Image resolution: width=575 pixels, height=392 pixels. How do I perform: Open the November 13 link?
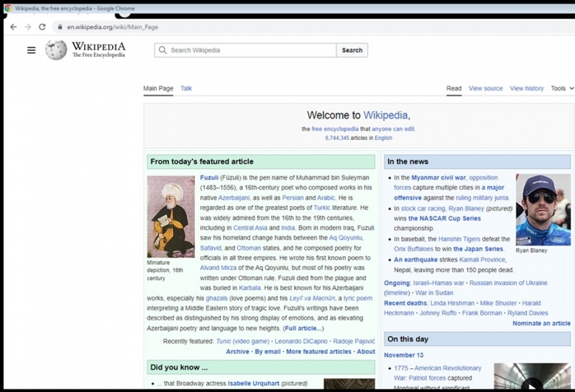coord(404,355)
